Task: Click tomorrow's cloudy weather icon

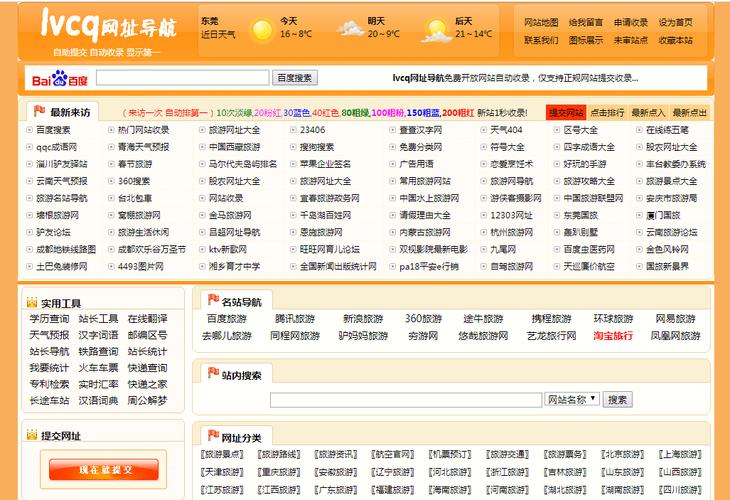Action: (x=350, y=29)
